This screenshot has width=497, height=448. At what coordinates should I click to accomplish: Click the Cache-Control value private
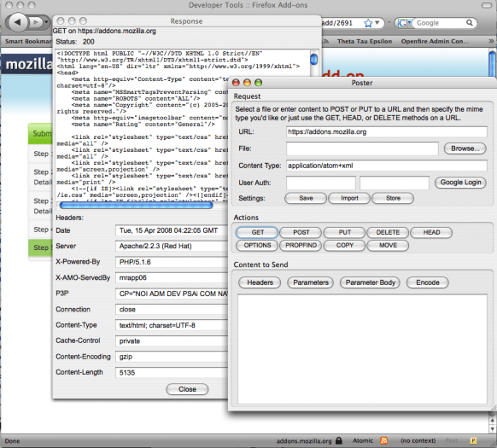pos(172,341)
